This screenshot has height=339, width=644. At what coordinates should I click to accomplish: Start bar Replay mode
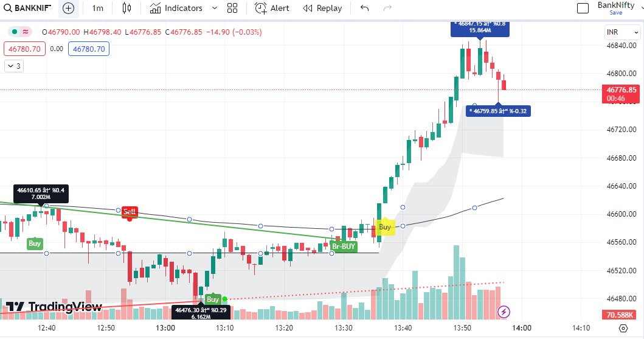point(322,9)
